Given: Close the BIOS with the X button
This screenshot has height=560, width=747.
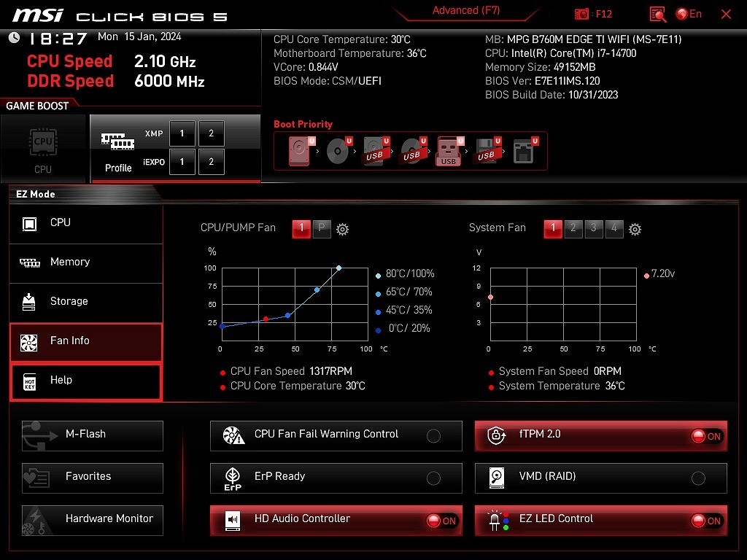Looking at the screenshot, I should tap(726, 15).
